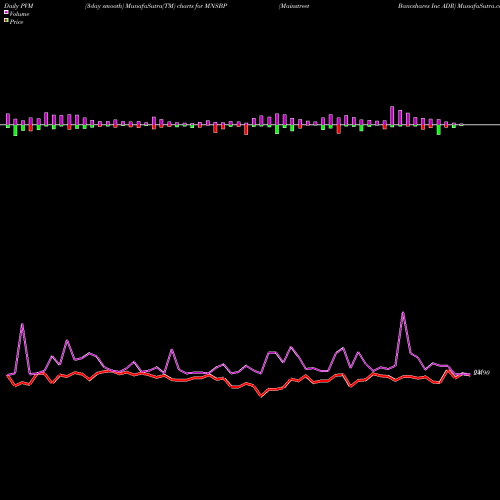Image resolution: width=500 pixels, height=500 pixels.
Task: Click the 'Bancshares Inc ADR) MunafaSutra' text
Action: tap(449, 6)
